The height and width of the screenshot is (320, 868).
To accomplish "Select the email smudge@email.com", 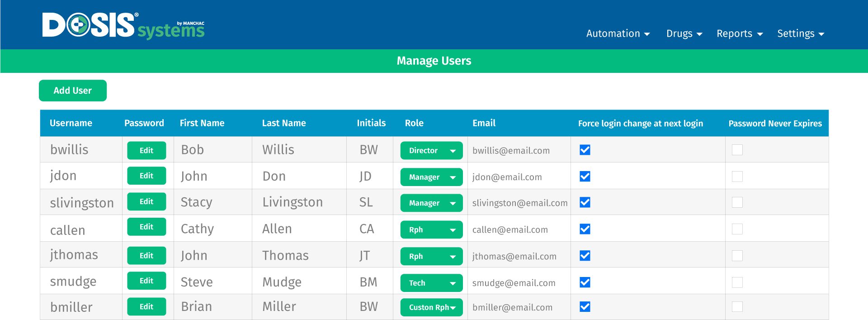I will click(x=514, y=283).
